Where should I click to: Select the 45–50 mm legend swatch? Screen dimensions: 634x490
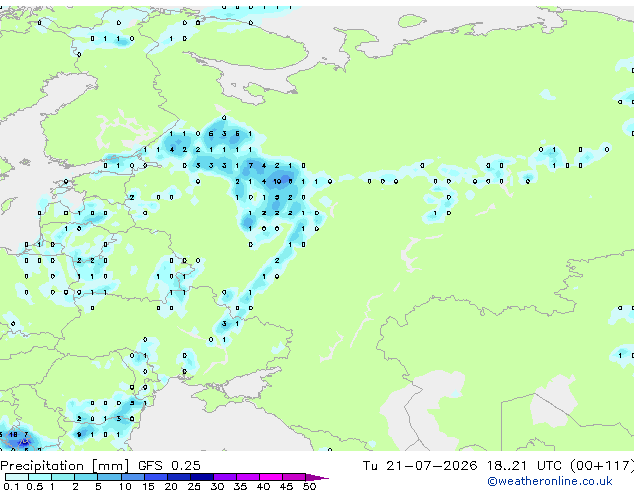click(294, 477)
